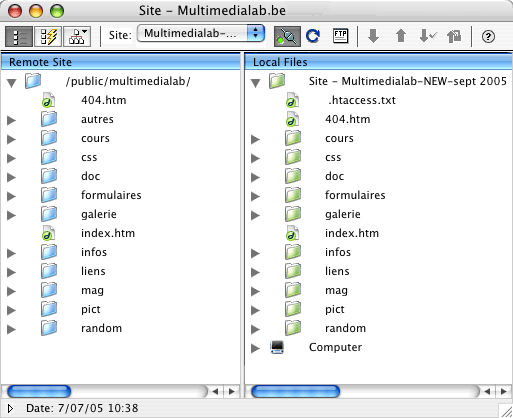Viewport: 513px width, 418px height.
Task: Open the help question mark icon
Action: pyautogui.click(x=488, y=36)
